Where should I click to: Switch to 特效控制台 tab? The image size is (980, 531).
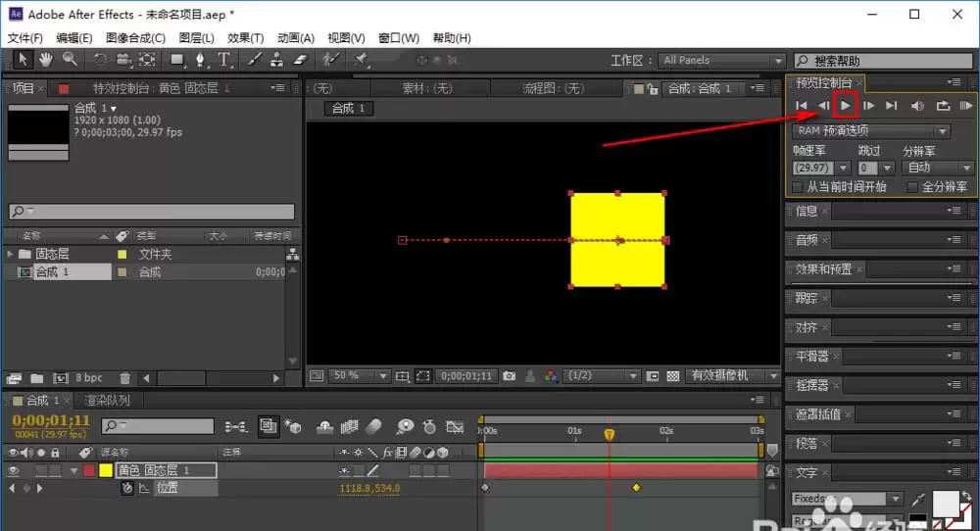tap(162, 88)
